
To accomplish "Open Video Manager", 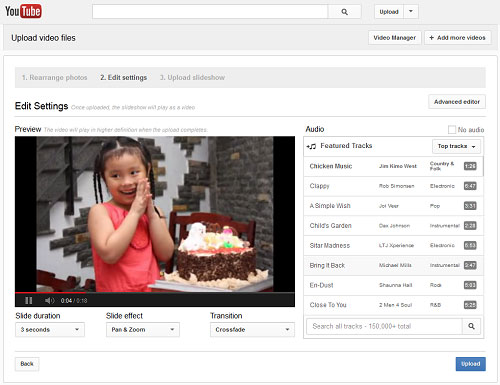I will click(x=395, y=38).
